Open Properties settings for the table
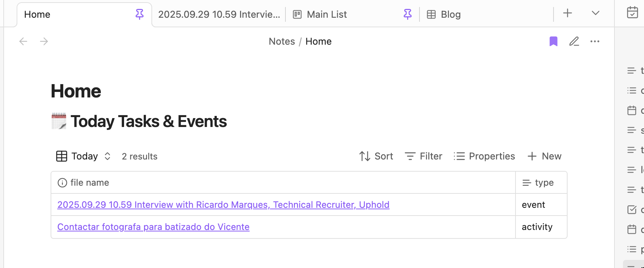 click(484, 156)
